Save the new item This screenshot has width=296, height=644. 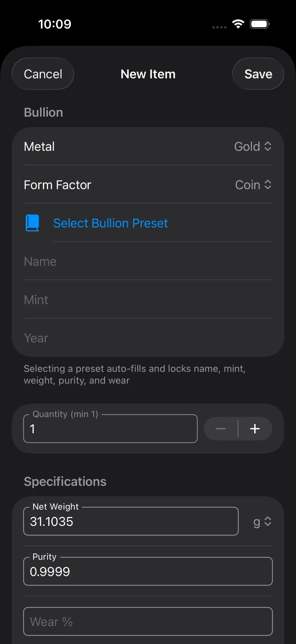coord(258,74)
